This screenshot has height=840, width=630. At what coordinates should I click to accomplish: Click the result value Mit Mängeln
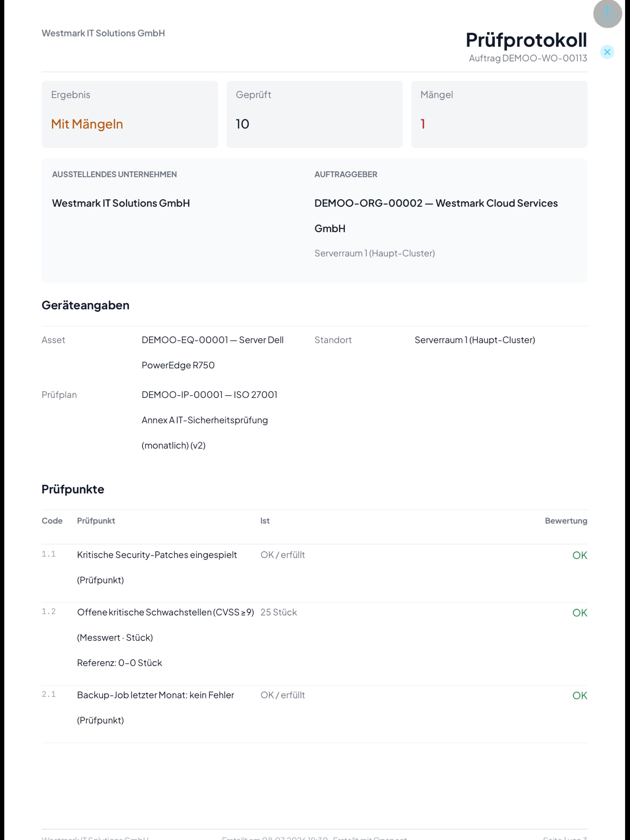(87, 124)
